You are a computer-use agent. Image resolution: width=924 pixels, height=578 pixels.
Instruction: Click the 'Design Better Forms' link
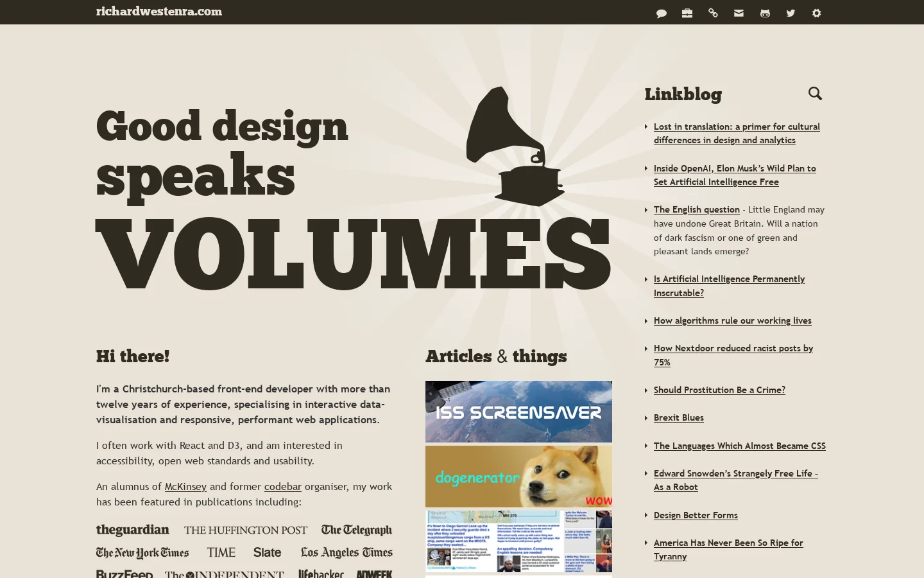696,515
